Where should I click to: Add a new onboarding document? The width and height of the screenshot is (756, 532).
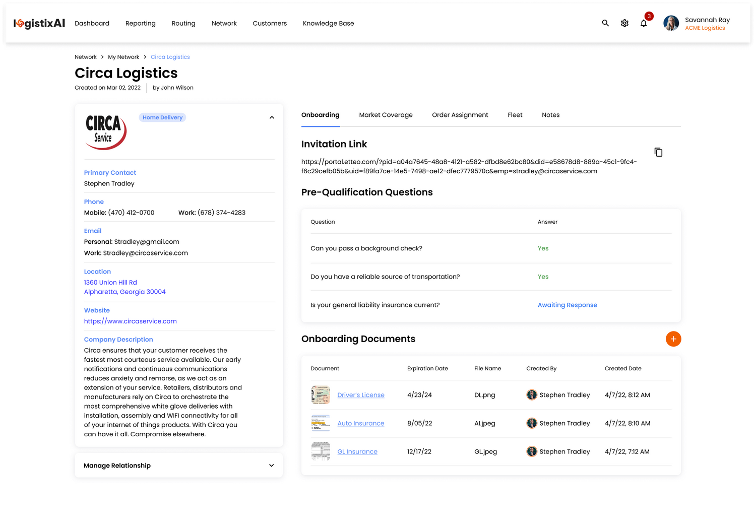(673, 339)
